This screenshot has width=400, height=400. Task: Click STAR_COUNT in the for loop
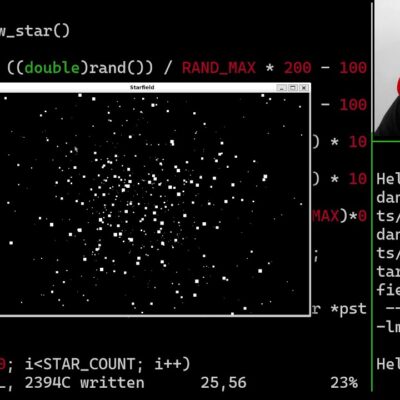point(89,364)
